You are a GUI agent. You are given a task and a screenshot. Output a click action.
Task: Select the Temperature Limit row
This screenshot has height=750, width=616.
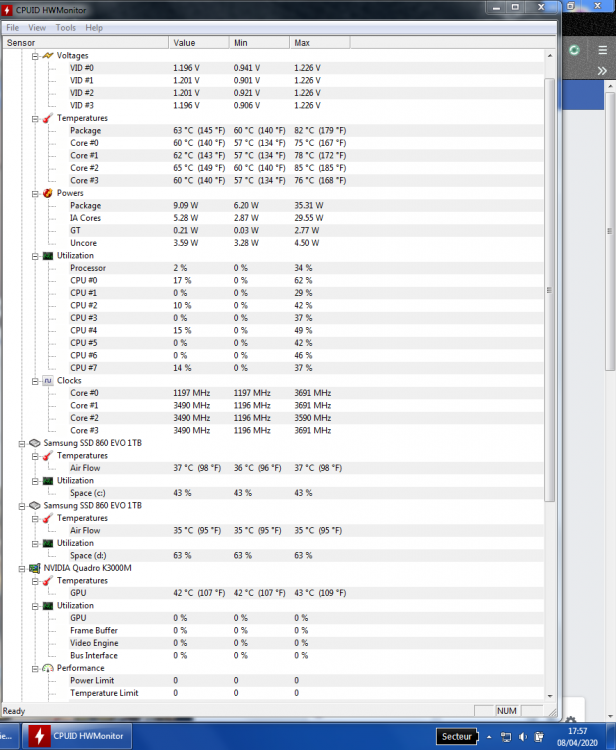coord(306,693)
